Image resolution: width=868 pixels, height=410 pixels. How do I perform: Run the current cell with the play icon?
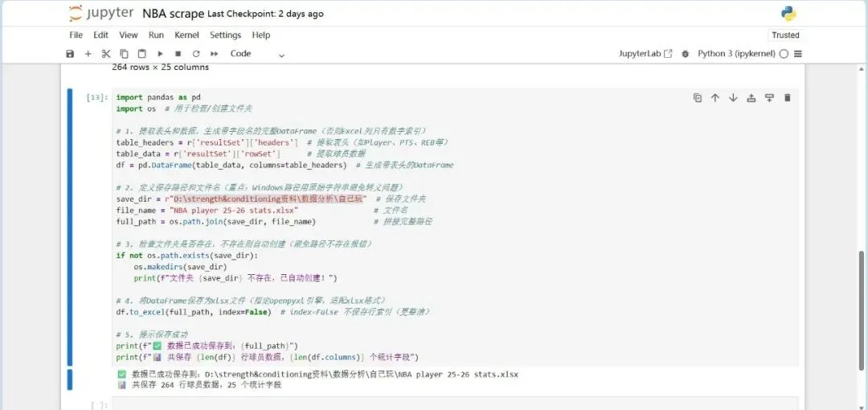[x=160, y=54]
